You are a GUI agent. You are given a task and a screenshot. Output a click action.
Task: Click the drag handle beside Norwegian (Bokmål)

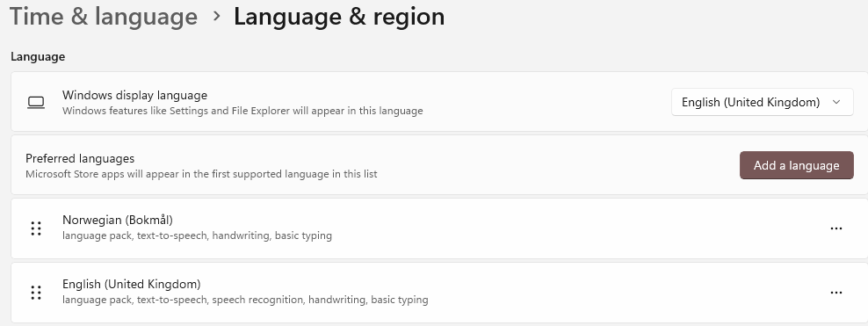pyautogui.click(x=36, y=228)
